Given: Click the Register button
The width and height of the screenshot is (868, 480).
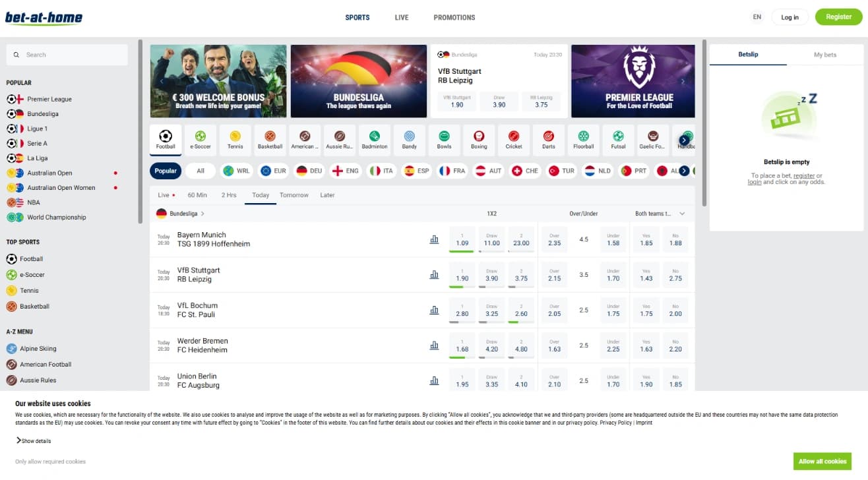Looking at the screenshot, I should point(838,16).
